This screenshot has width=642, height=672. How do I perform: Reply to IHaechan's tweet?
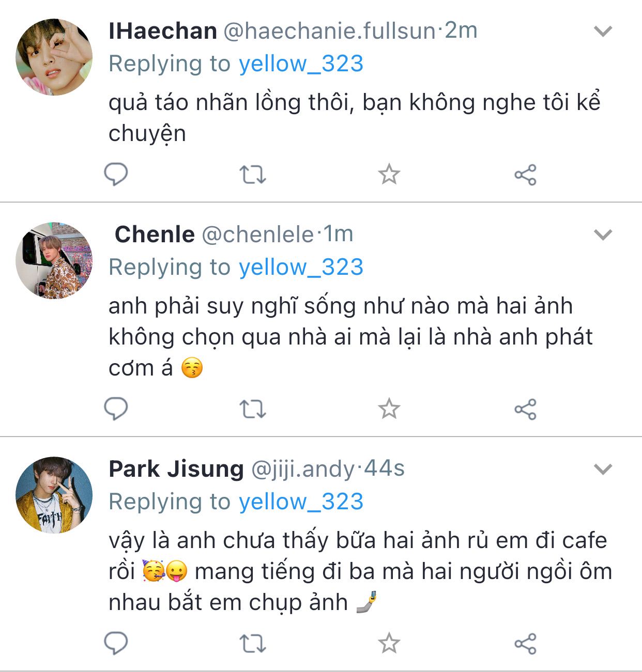tap(116, 175)
